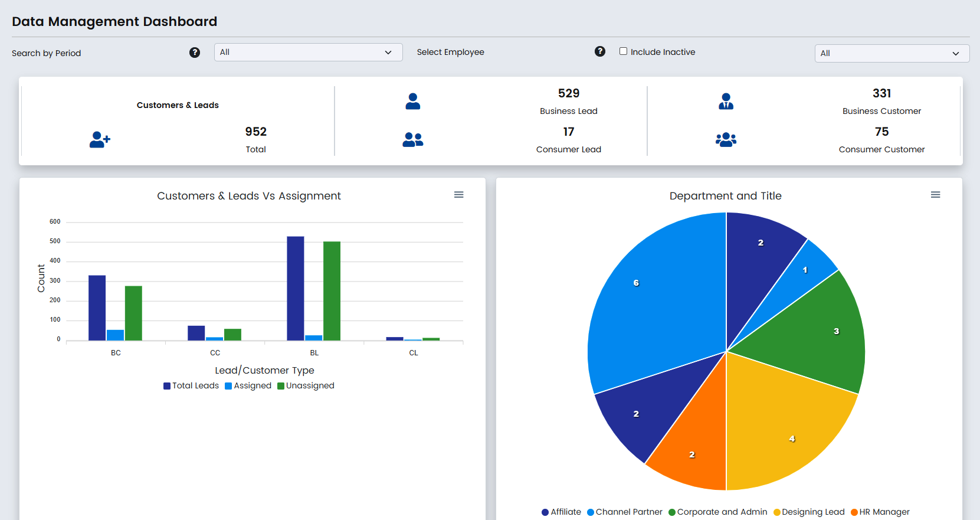Open the Select Employee dropdown

tap(891, 53)
